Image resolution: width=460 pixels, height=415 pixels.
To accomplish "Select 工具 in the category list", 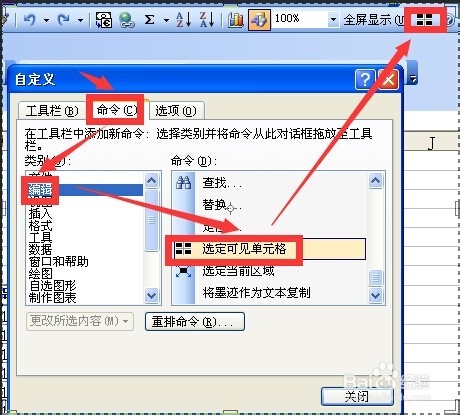I will (x=40, y=237).
